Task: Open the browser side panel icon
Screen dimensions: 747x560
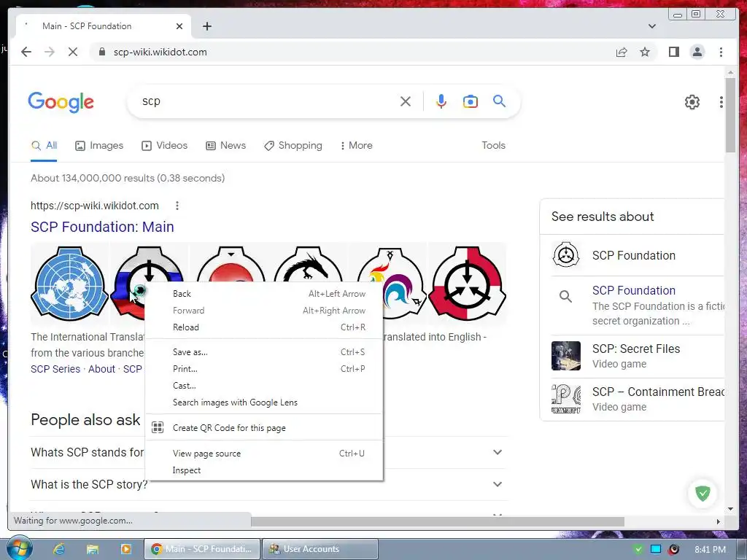Action: [673, 52]
